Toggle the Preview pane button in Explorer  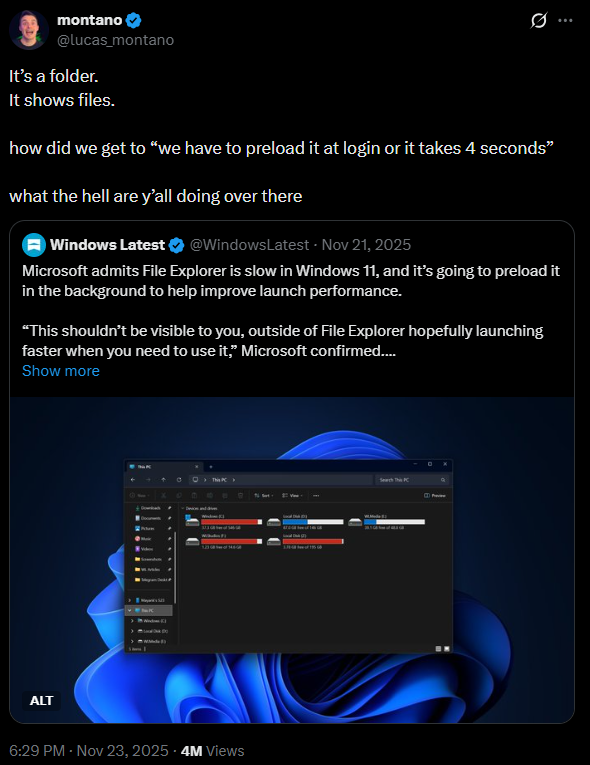(435, 495)
